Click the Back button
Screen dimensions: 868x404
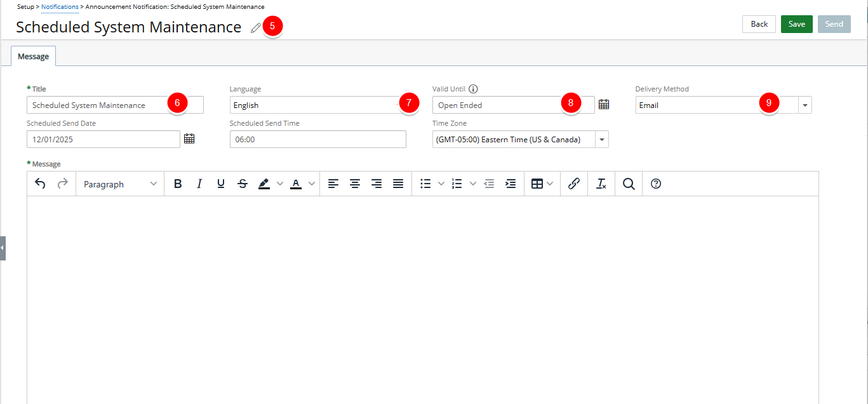pyautogui.click(x=759, y=24)
